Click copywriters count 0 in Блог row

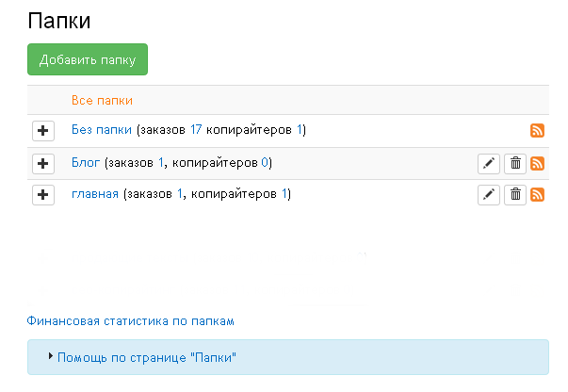point(265,163)
